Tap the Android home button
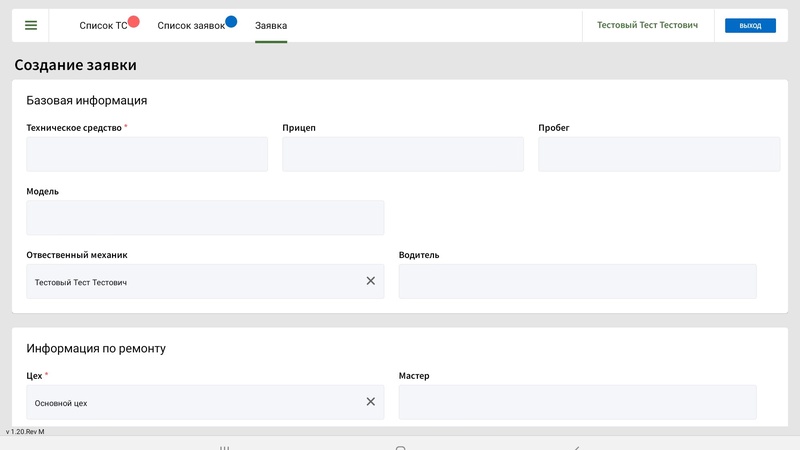Image resolution: width=800 pixels, height=450 pixels. [x=400, y=447]
